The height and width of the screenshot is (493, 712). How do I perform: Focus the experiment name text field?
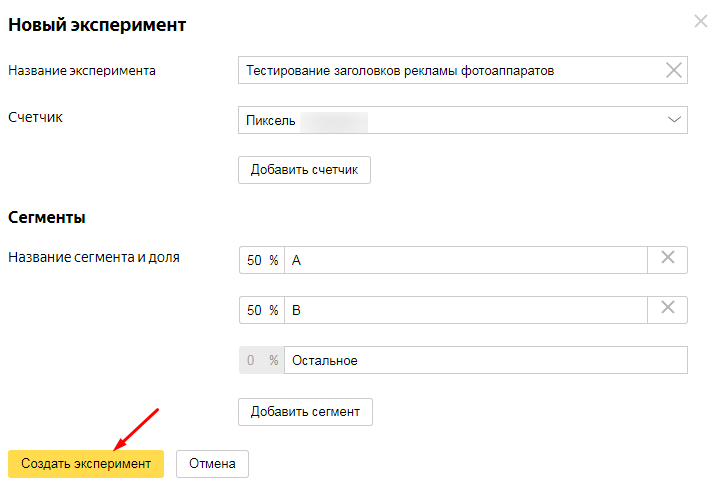tap(450, 70)
